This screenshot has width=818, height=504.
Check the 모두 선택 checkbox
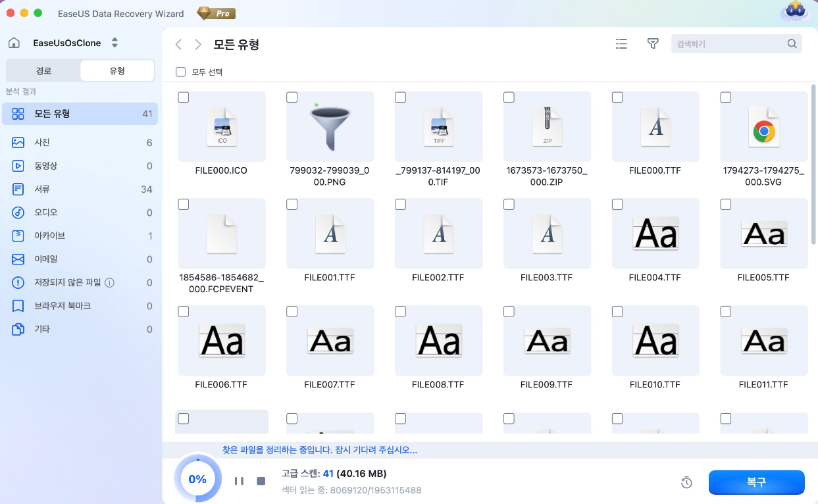pos(181,72)
